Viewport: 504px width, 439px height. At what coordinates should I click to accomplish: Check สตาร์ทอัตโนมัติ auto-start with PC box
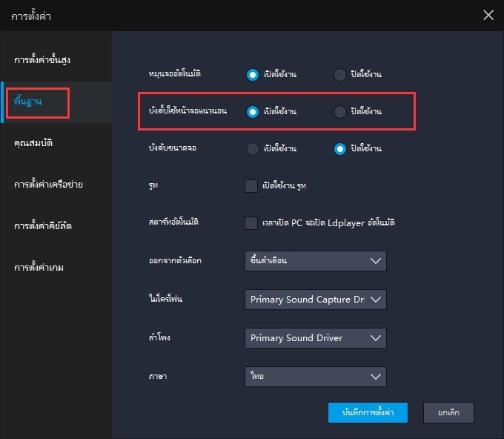pyautogui.click(x=251, y=222)
